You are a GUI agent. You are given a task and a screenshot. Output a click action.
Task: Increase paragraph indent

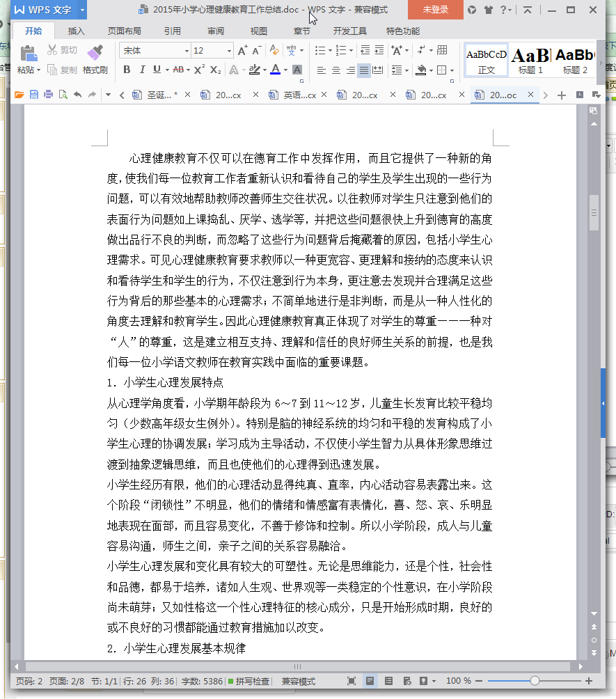coord(379,50)
